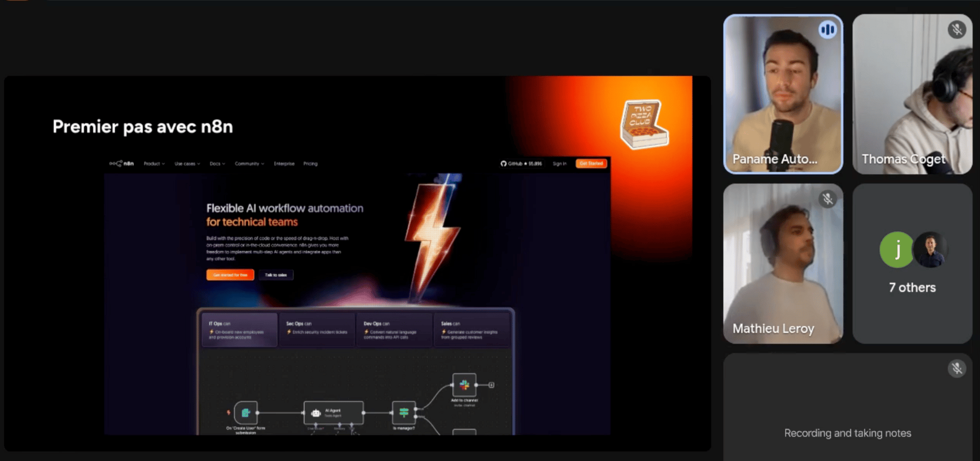
Task: Click the muted mic icon on the Recording tile
Action: [957, 368]
